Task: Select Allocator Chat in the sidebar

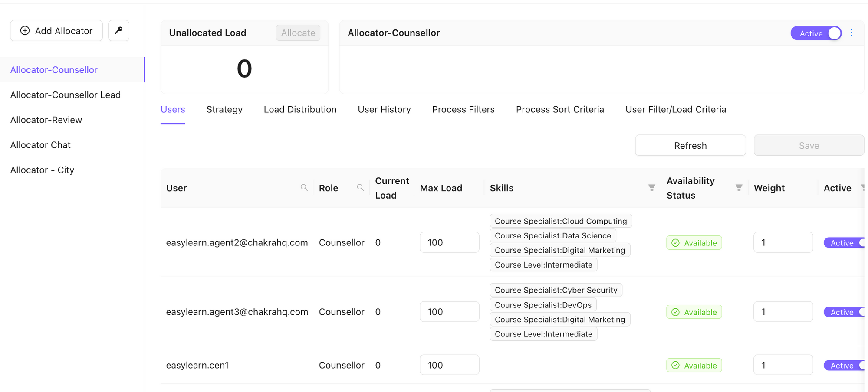Action: pos(40,144)
